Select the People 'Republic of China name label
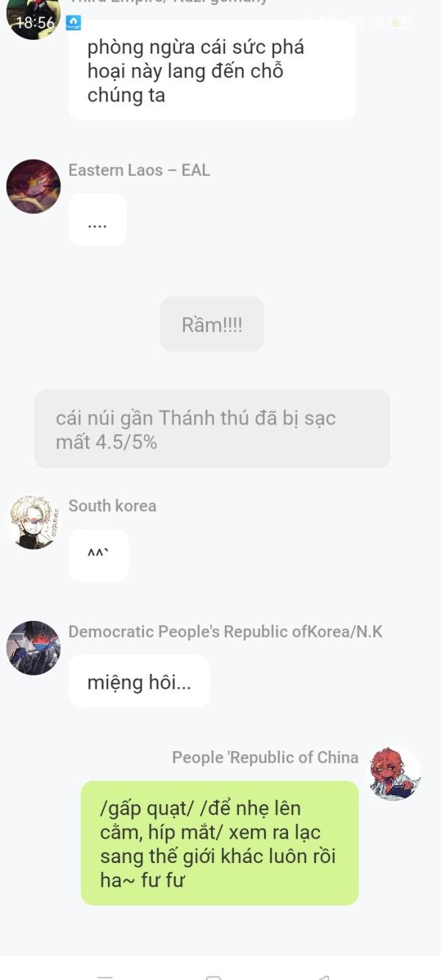This screenshot has height=980, width=441. (265, 757)
